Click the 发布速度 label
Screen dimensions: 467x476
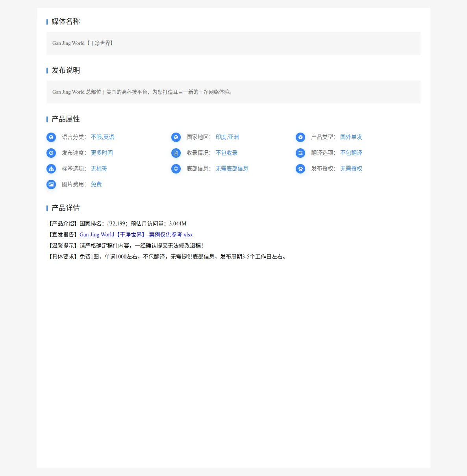tap(74, 153)
